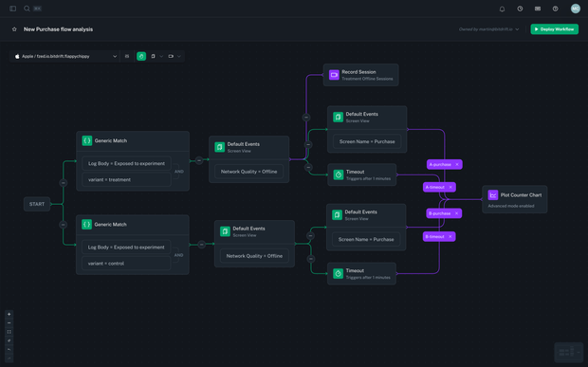Remove the edge after treatment Generic Match
This screenshot has width=588, height=367.
tap(199, 160)
